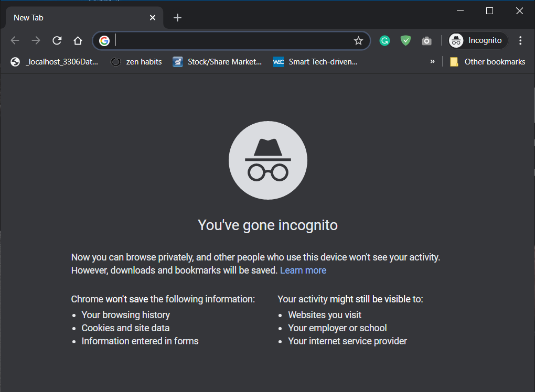This screenshot has width=535, height=392.
Task: Open the Incognito profile badge
Action: (x=478, y=40)
